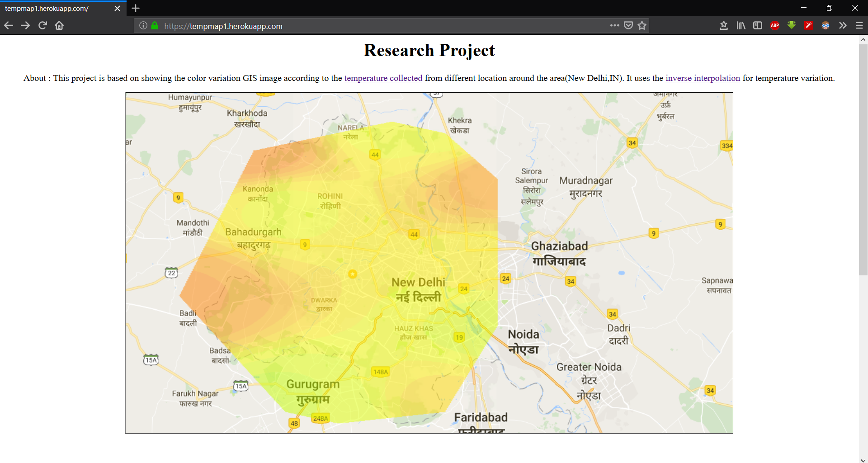Open the Library history and bookmarks
The image size is (868, 463).
coord(741,26)
